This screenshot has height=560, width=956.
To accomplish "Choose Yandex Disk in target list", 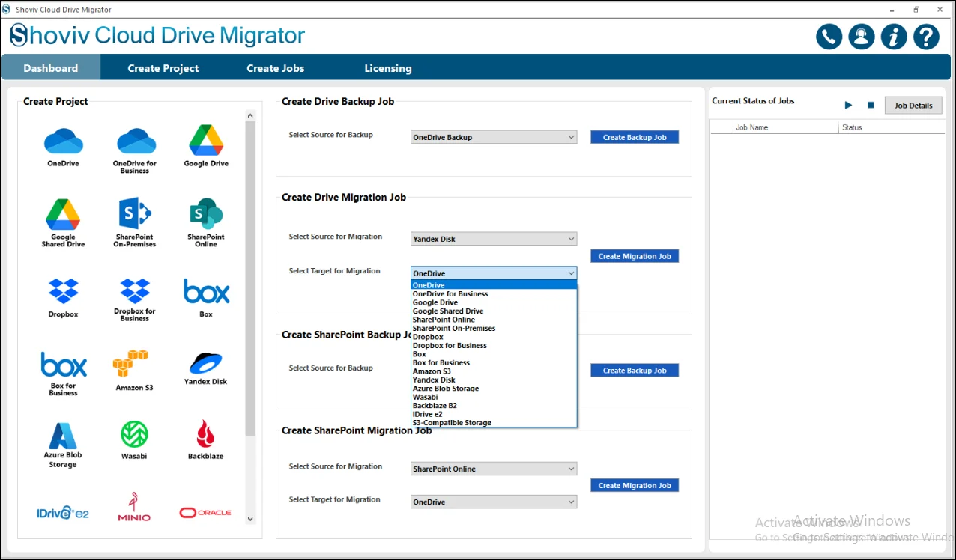I will tap(494, 380).
